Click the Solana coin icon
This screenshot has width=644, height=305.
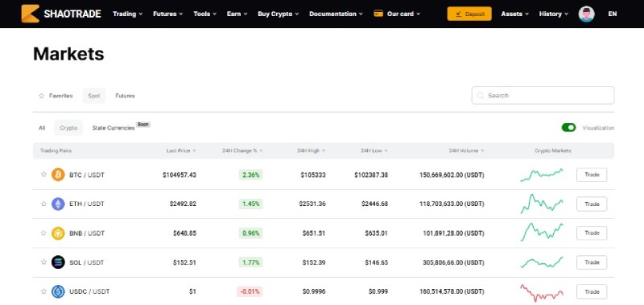[x=58, y=262]
